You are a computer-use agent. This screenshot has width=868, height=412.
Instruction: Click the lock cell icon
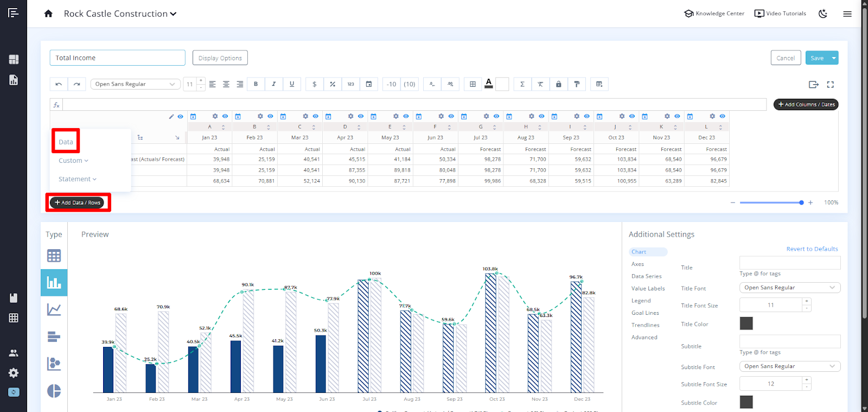pos(558,84)
